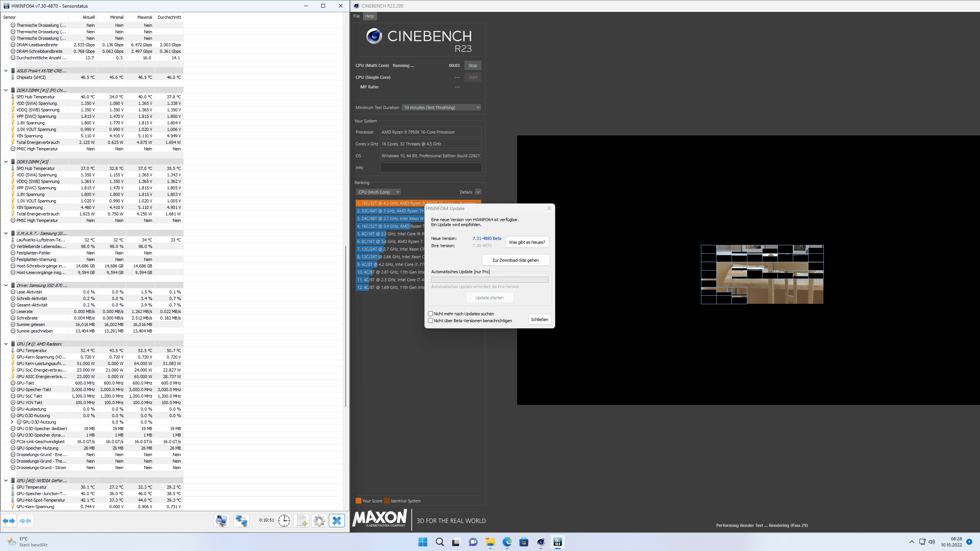Stop the running Multi Core test
The width and height of the screenshot is (980, 551).
[473, 65]
